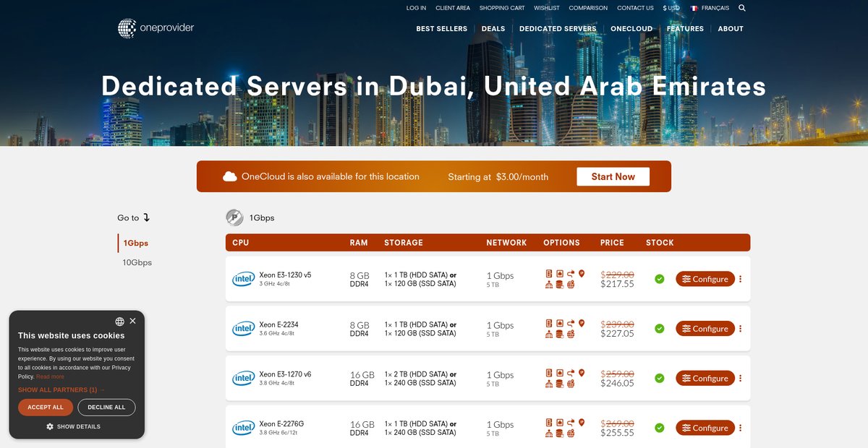Click green in-stock checkmark on Xeon E-2234 row
The image size is (868, 448).
660,329
